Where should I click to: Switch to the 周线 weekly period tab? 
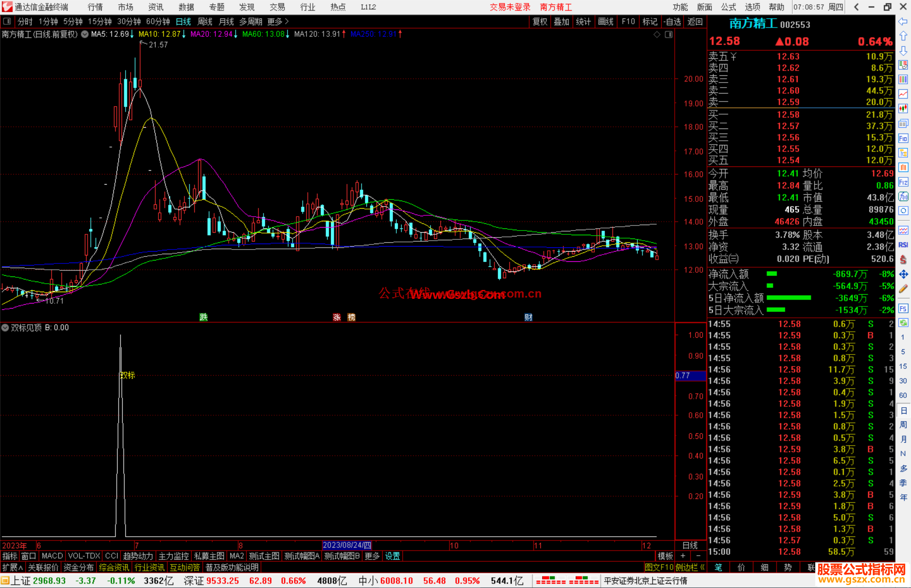coord(205,21)
